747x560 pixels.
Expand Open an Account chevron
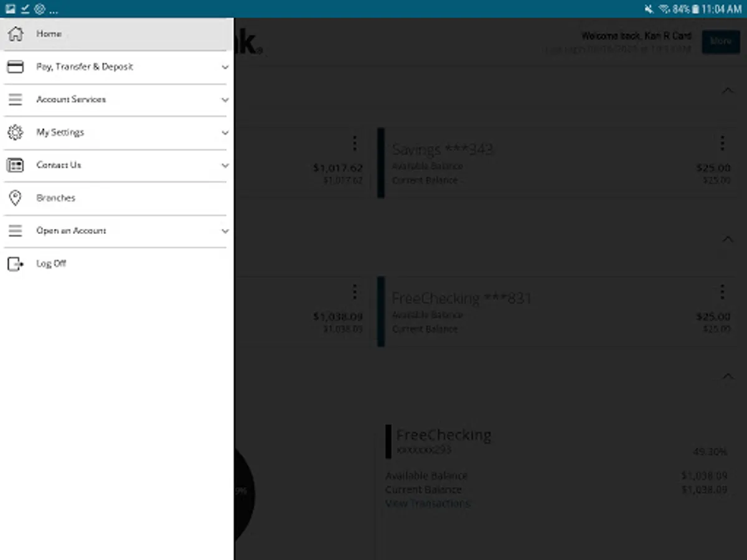pyautogui.click(x=225, y=231)
